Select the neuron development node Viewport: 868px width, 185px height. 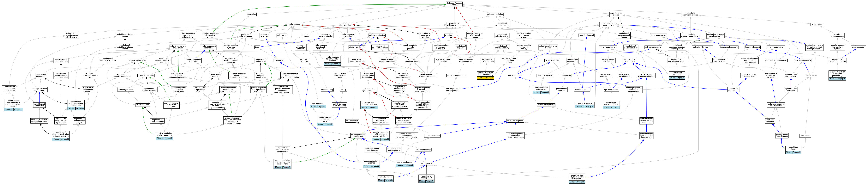(515, 121)
